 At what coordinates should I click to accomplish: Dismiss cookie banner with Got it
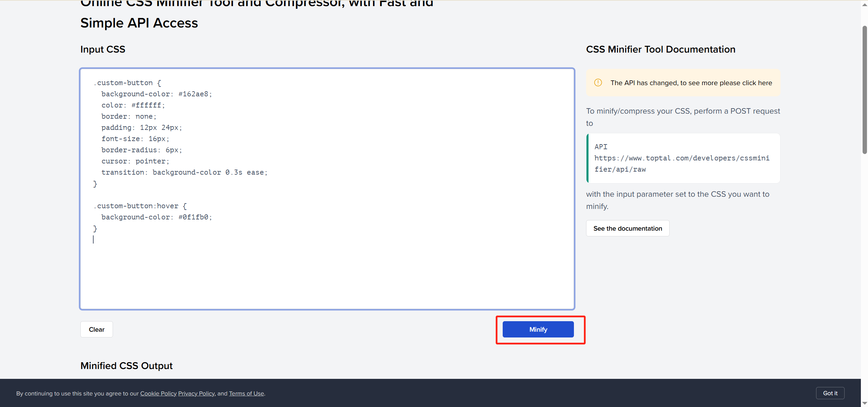830,393
